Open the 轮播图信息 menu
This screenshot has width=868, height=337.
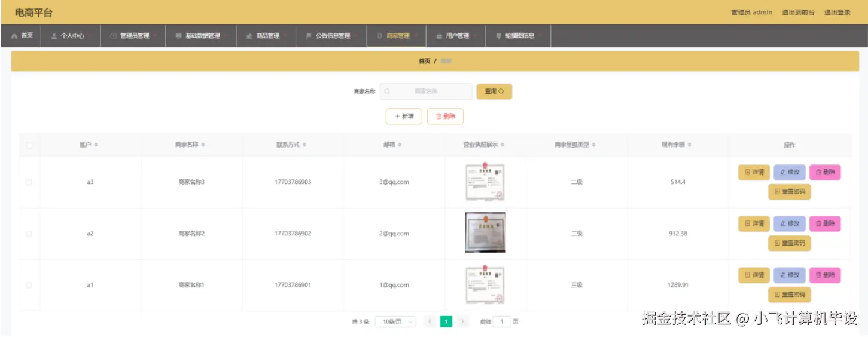518,36
